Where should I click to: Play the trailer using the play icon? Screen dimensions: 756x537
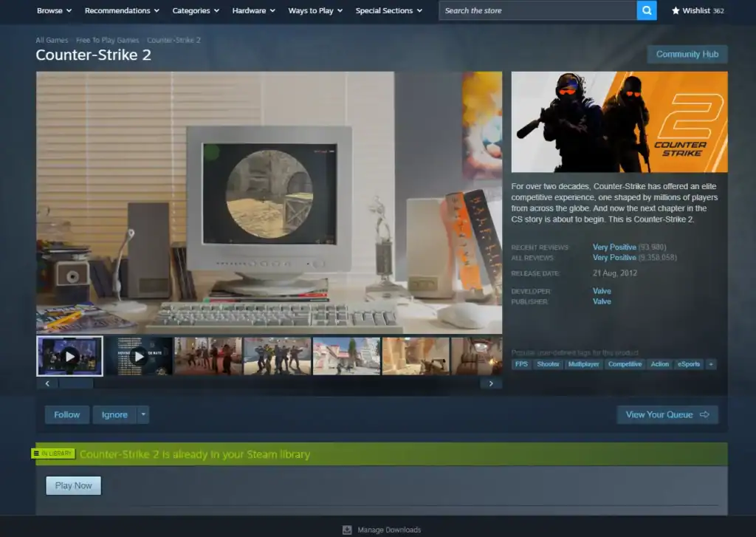[69, 356]
